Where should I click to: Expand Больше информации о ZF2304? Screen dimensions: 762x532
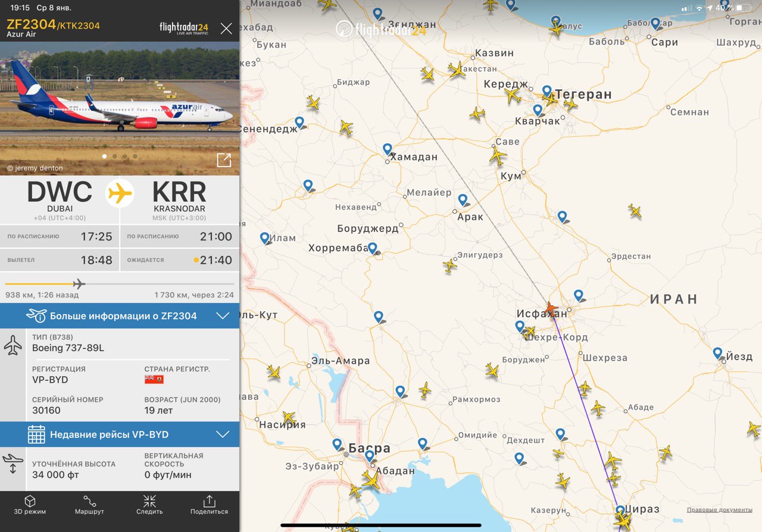120,316
